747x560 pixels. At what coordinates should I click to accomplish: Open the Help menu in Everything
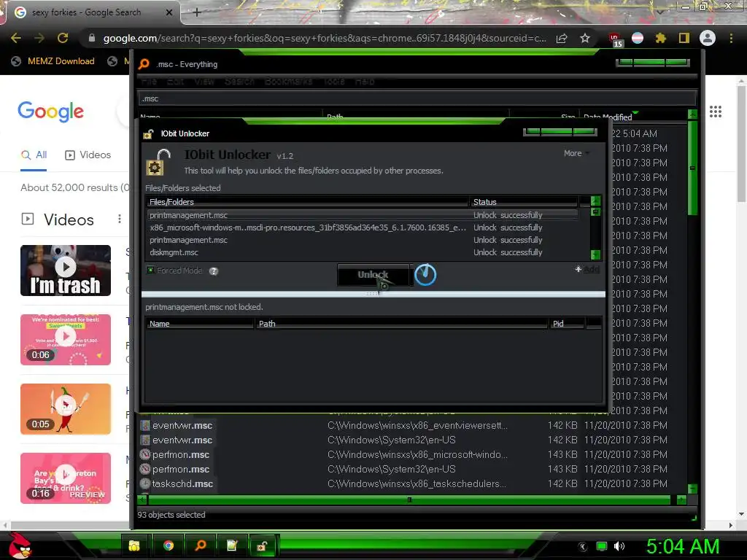pyautogui.click(x=365, y=82)
